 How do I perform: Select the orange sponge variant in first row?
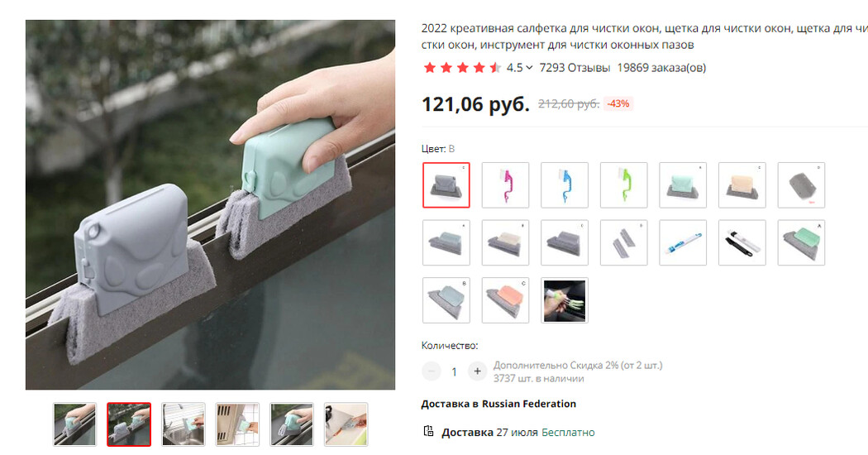coord(742,185)
